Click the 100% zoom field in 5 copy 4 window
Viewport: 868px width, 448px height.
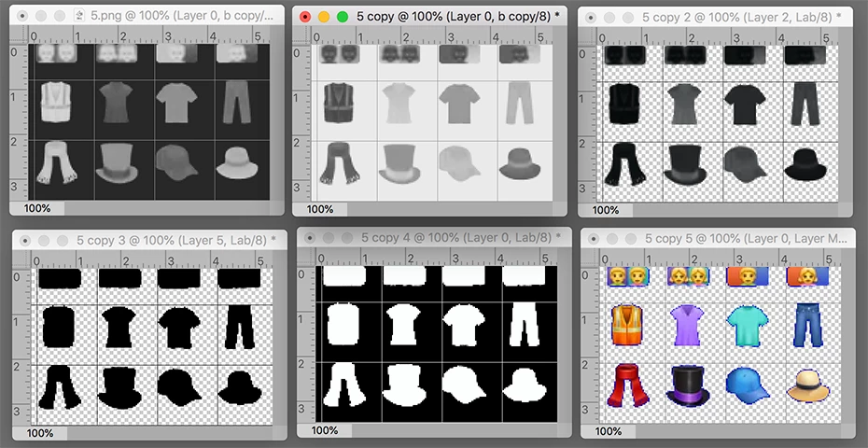click(324, 430)
